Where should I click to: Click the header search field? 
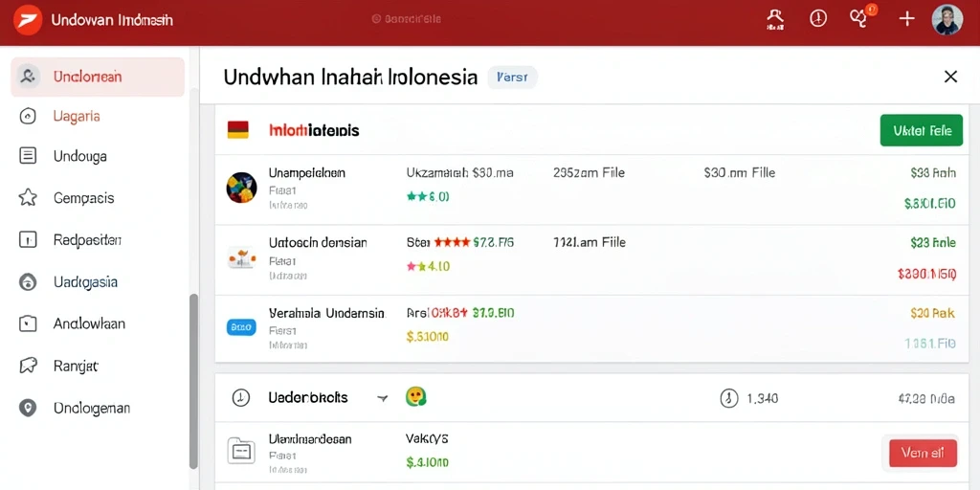(x=406, y=19)
